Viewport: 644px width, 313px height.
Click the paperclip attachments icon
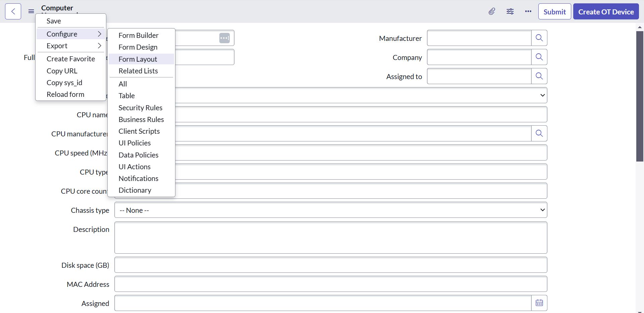pos(492,12)
